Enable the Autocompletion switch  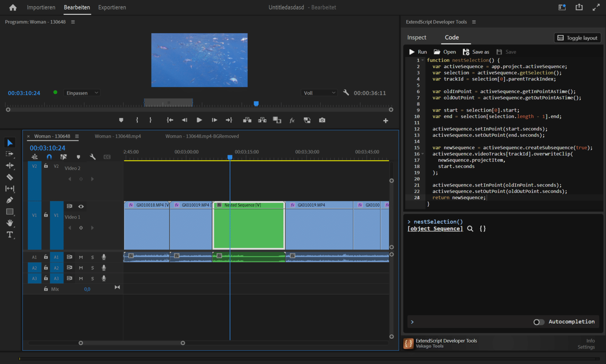point(538,322)
